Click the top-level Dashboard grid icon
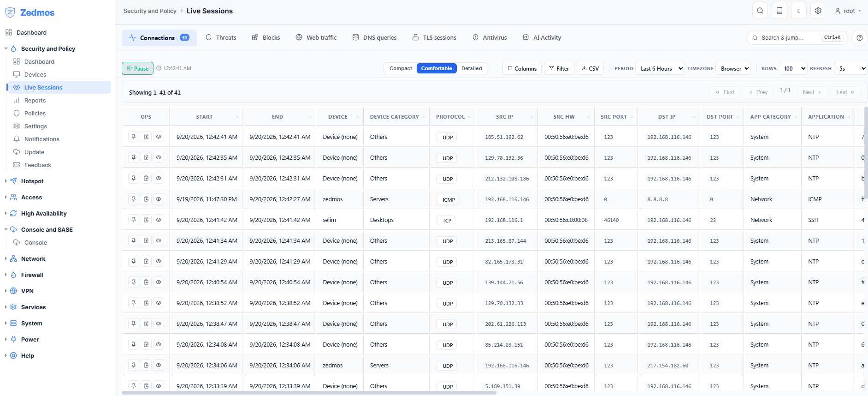The height and width of the screenshot is (396, 868). point(9,32)
